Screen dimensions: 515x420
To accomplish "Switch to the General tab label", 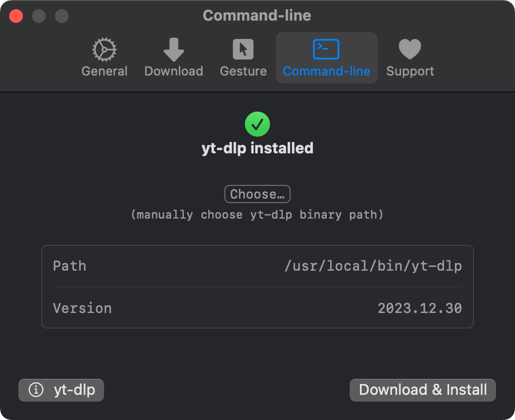I will pyautogui.click(x=104, y=72).
